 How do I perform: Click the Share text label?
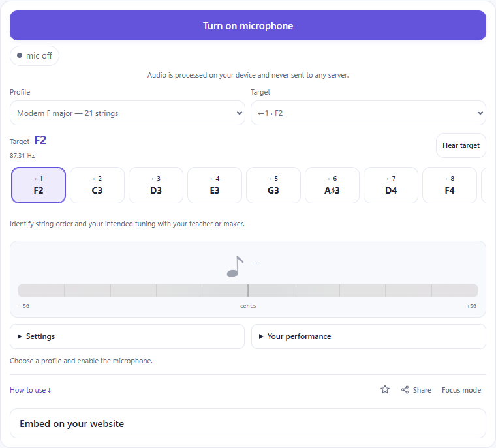422,390
